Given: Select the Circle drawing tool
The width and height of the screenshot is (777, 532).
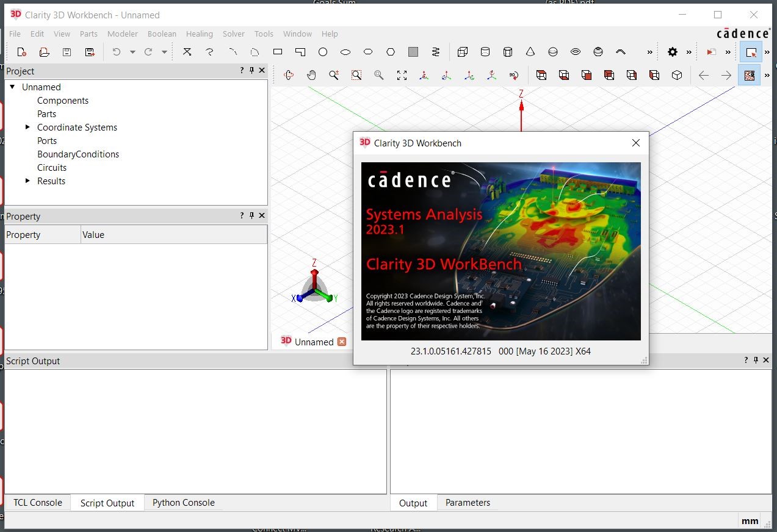Looking at the screenshot, I should click(x=323, y=52).
